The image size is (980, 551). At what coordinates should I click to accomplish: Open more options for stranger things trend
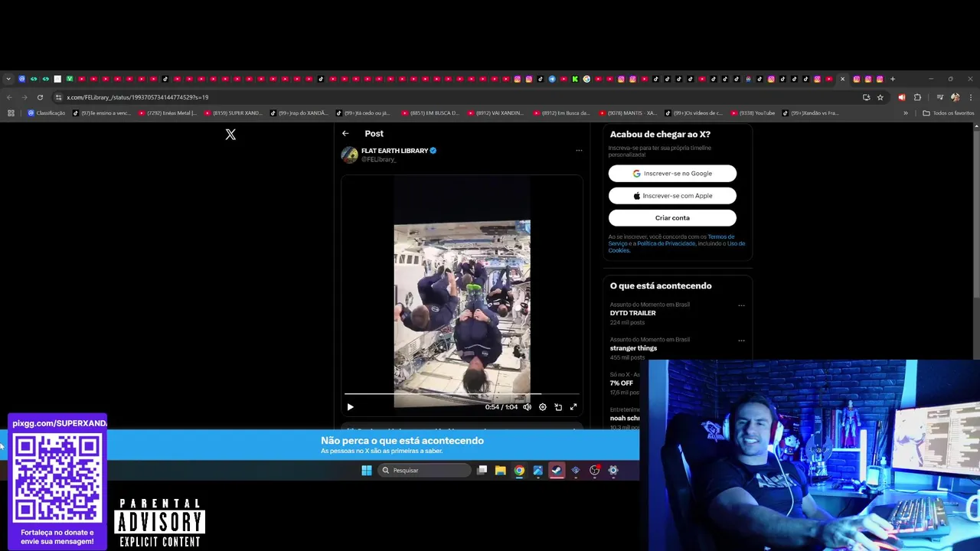[x=741, y=341]
